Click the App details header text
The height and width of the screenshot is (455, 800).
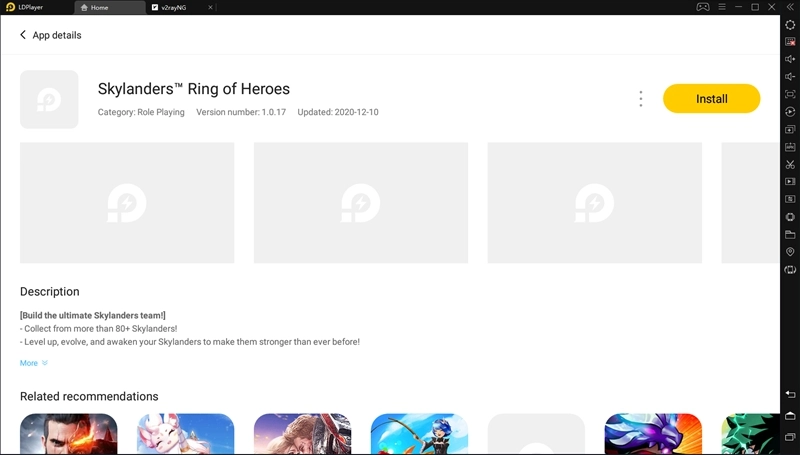point(57,35)
